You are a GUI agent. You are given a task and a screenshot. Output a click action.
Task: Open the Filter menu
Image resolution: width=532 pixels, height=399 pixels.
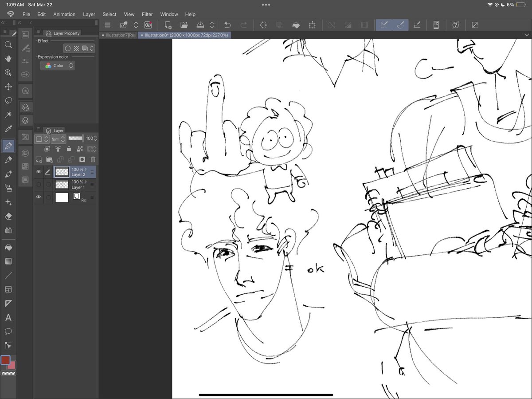tap(147, 14)
